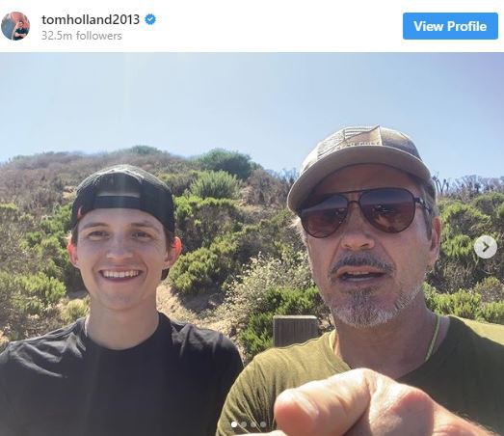Select the third carousel dot indicator

point(253,424)
